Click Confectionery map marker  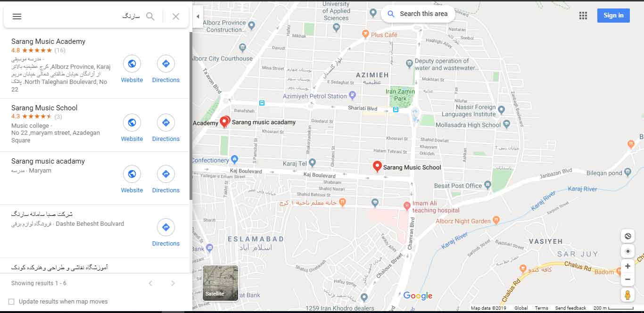[234, 159]
